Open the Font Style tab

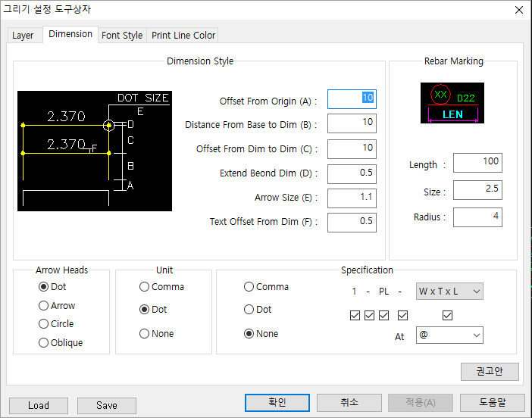[122, 36]
